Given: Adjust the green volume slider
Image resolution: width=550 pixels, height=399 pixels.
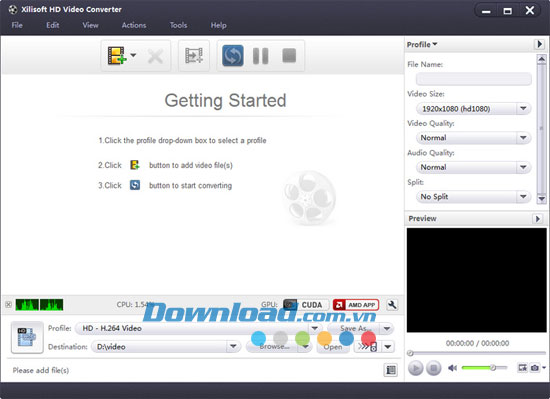Looking at the screenshot, I should coord(484,367).
